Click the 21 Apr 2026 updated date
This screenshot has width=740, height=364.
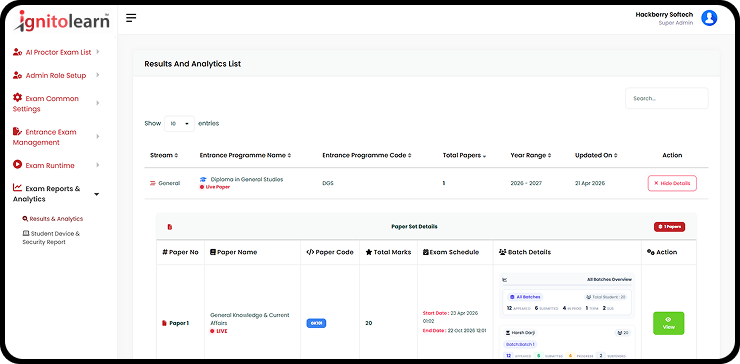[590, 183]
